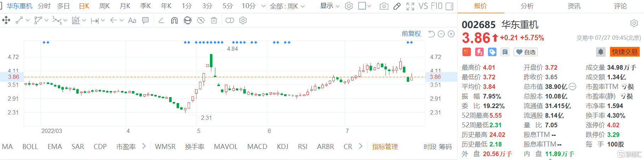Open the 筹码 chip distribution panel
This screenshot has height=160, width=644.
coord(445,146)
